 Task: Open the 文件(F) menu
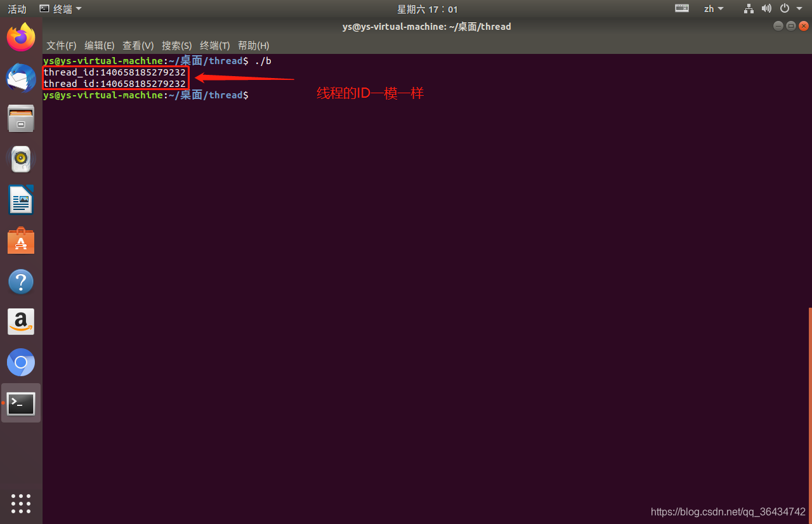click(62, 46)
